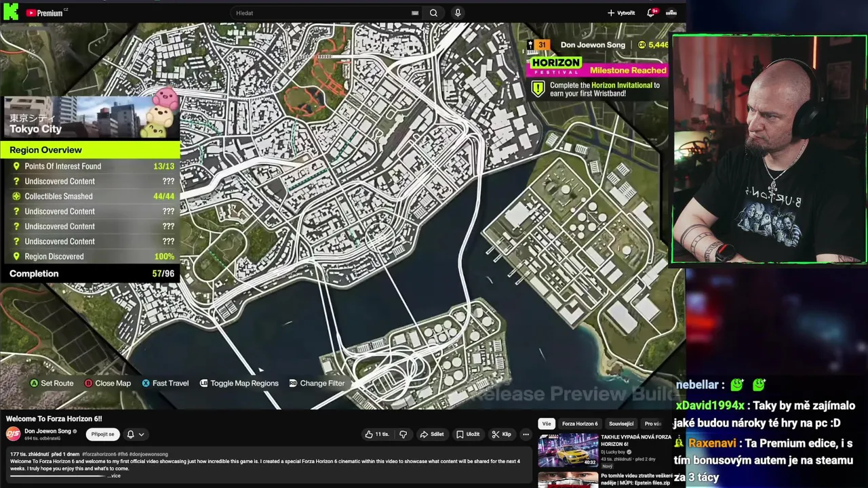
Task: Click the Fast Travel X-button prompt
Action: [x=165, y=384]
